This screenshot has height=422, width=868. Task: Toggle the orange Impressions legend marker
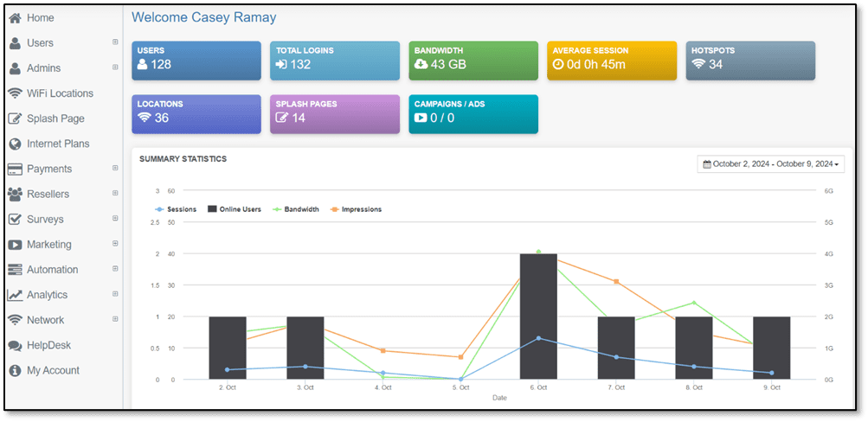(x=335, y=209)
